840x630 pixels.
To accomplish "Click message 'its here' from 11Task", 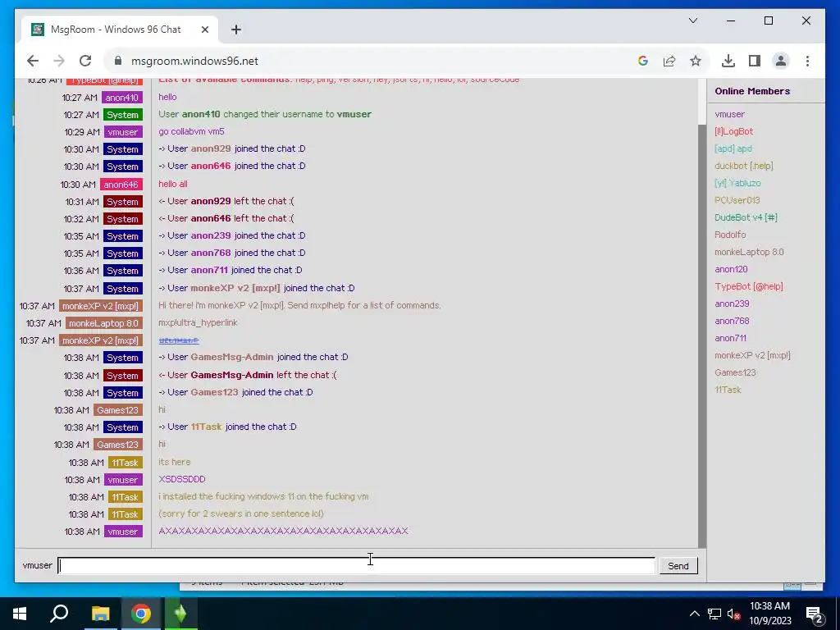I will [174, 462].
